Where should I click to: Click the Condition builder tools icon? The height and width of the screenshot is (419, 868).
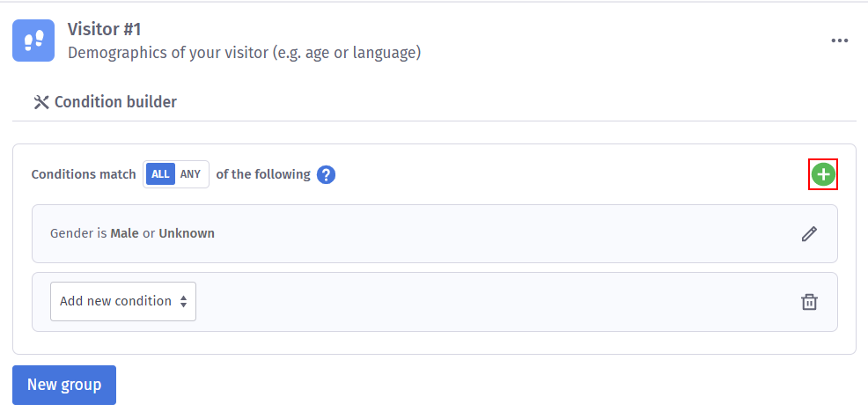tap(40, 102)
